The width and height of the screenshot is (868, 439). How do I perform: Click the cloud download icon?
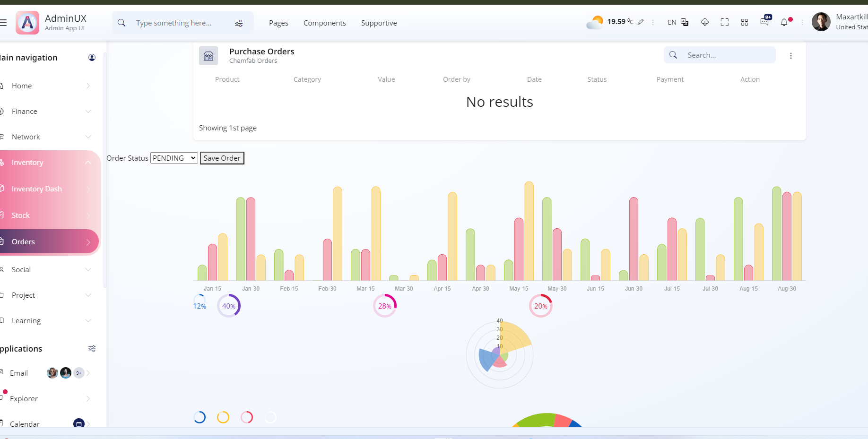(704, 22)
